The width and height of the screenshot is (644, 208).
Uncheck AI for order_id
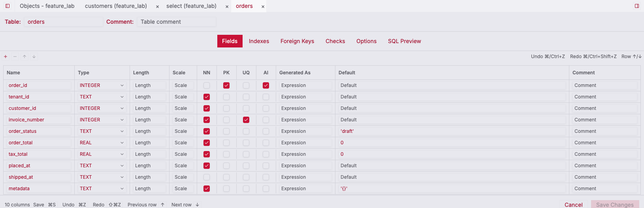[x=266, y=85]
